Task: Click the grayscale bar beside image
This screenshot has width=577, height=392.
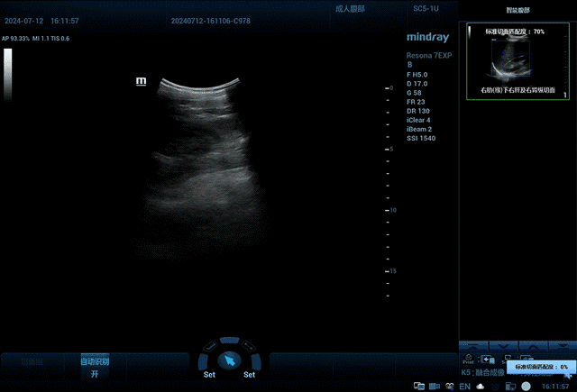Action: point(8,73)
